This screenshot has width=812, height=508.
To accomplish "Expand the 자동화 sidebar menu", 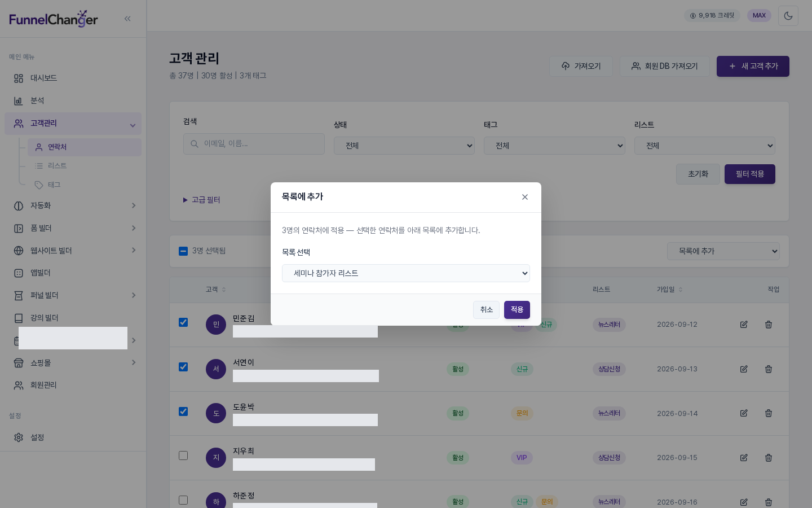I will 73,206.
